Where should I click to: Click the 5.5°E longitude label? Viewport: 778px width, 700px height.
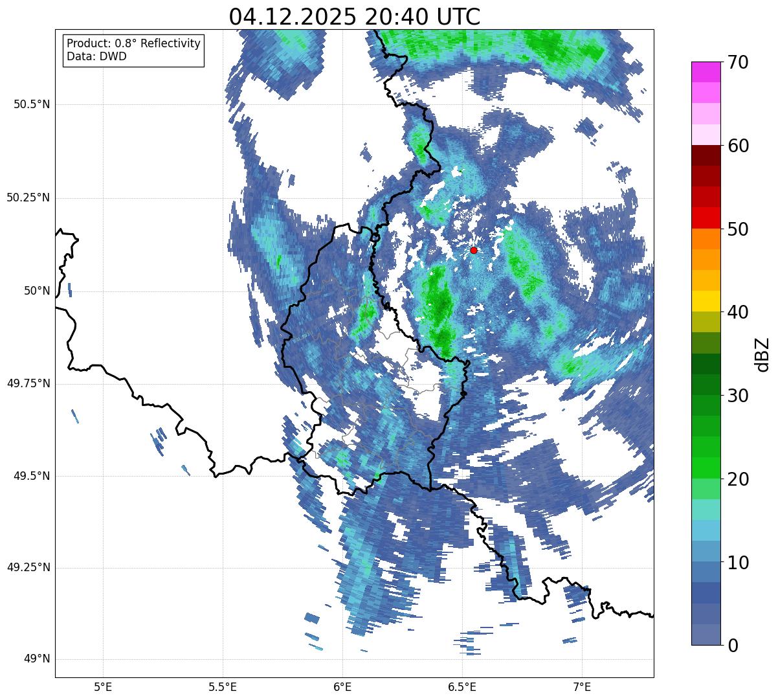pyautogui.click(x=223, y=686)
